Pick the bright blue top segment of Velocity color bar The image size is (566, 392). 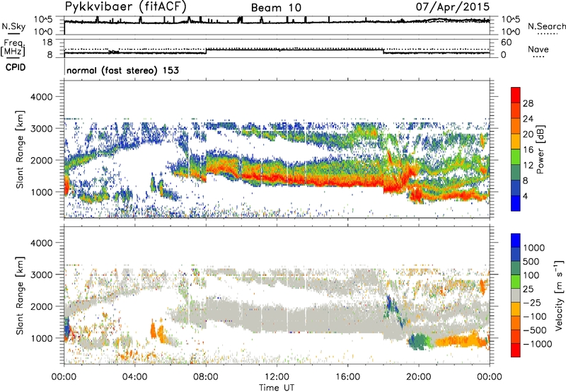click(516, 241)
